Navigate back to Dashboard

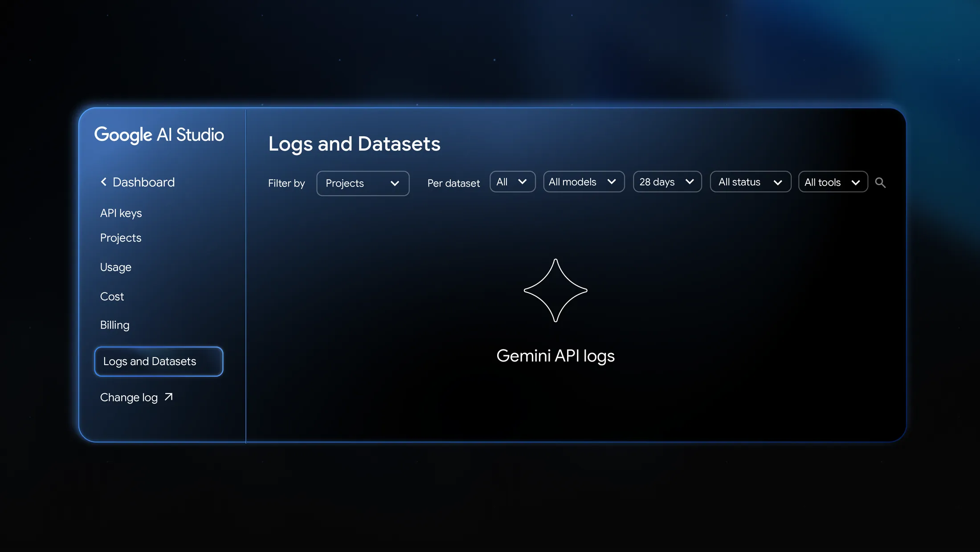(x=143, y=182)
